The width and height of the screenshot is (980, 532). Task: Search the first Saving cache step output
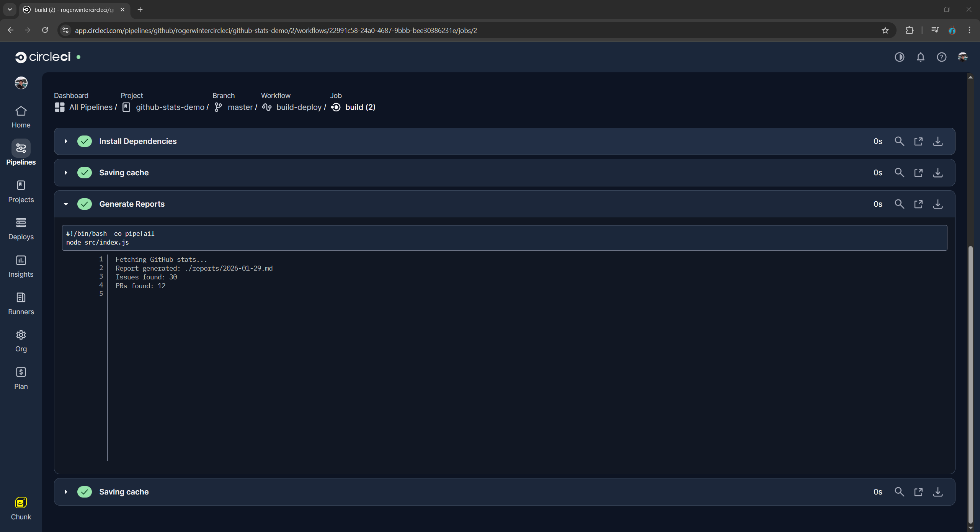[900, 173]
